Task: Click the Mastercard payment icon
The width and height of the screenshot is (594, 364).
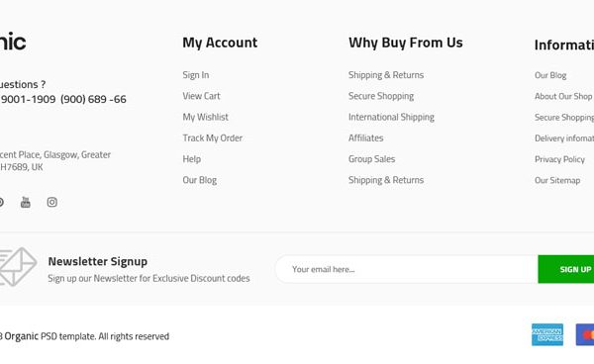Action: pos(585,334)
